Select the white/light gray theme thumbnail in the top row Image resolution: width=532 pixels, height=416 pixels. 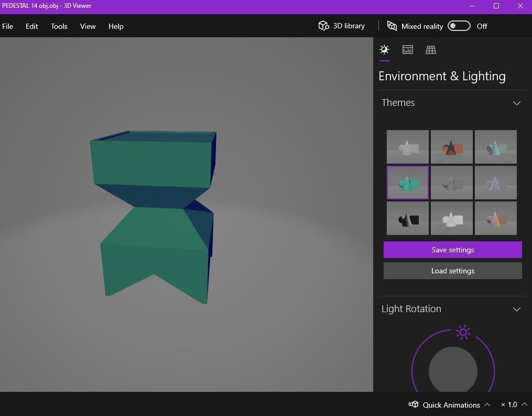coord(407,147)
